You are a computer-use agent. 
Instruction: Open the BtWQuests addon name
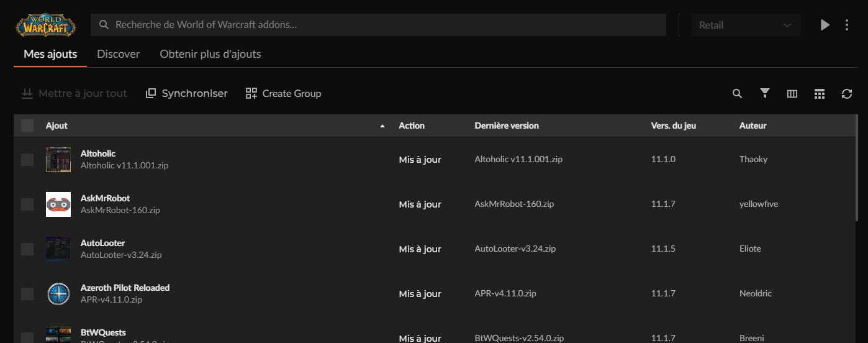tap(103, 332)
